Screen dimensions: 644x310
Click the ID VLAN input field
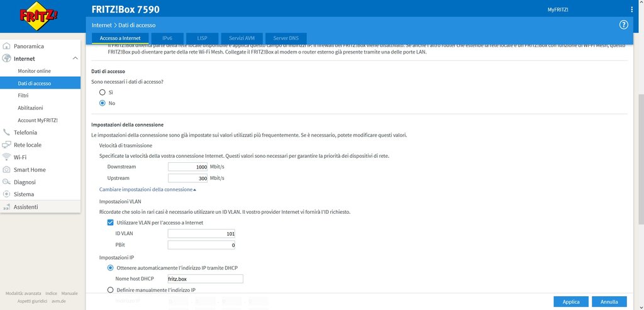point(201,234)
